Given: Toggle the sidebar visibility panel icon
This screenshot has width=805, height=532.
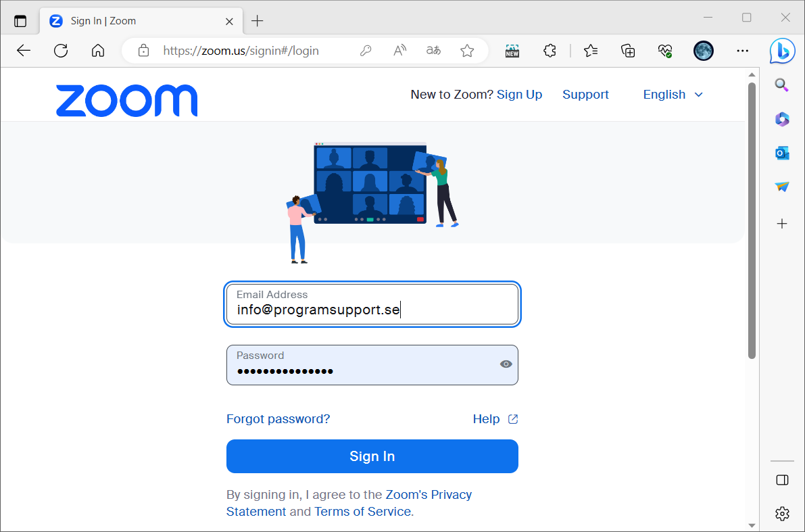Looking at the screenshot, I should coord(782,480).
